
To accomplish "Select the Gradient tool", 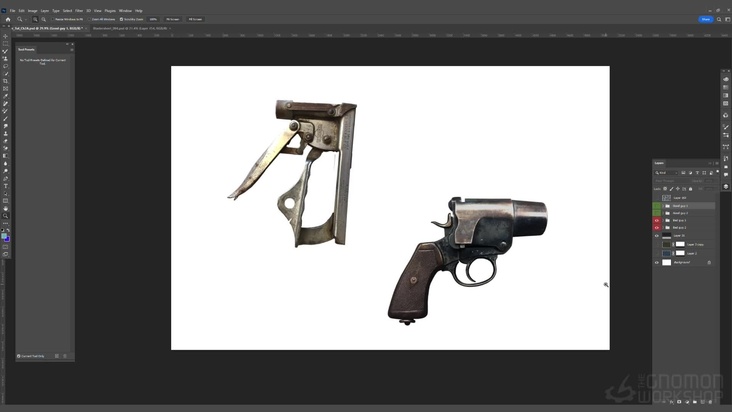I will pyautogui.click(x=6, y=156).
